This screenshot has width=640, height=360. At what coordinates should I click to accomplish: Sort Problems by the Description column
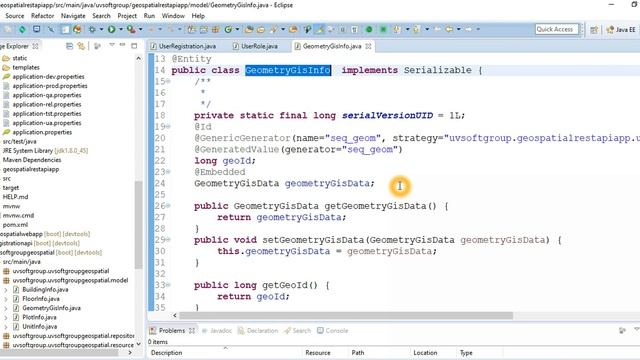(224, 353)
